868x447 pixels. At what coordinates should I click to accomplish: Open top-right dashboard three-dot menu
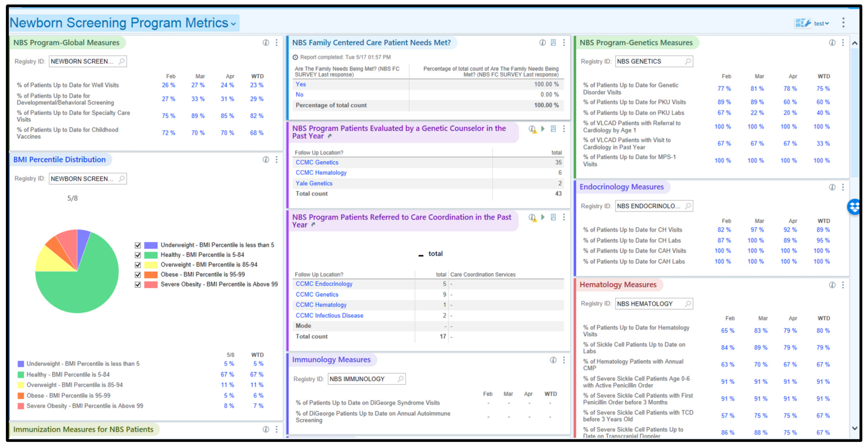[843, 23]
